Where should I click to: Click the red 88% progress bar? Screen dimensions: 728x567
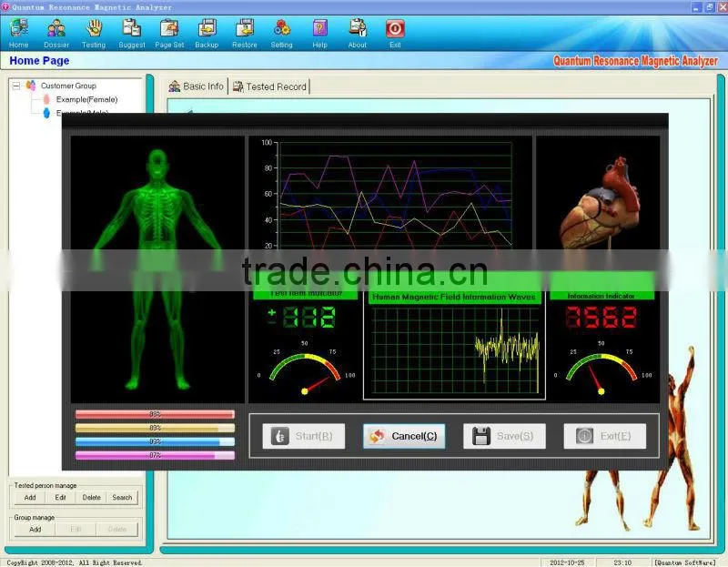click(x=155, y=414)
